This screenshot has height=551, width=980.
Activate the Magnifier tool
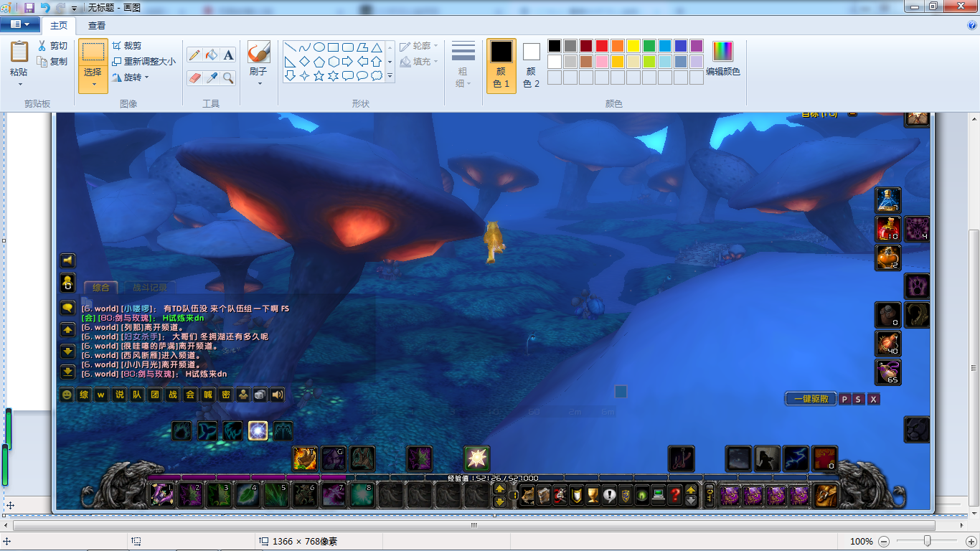[x=228, y=77]
